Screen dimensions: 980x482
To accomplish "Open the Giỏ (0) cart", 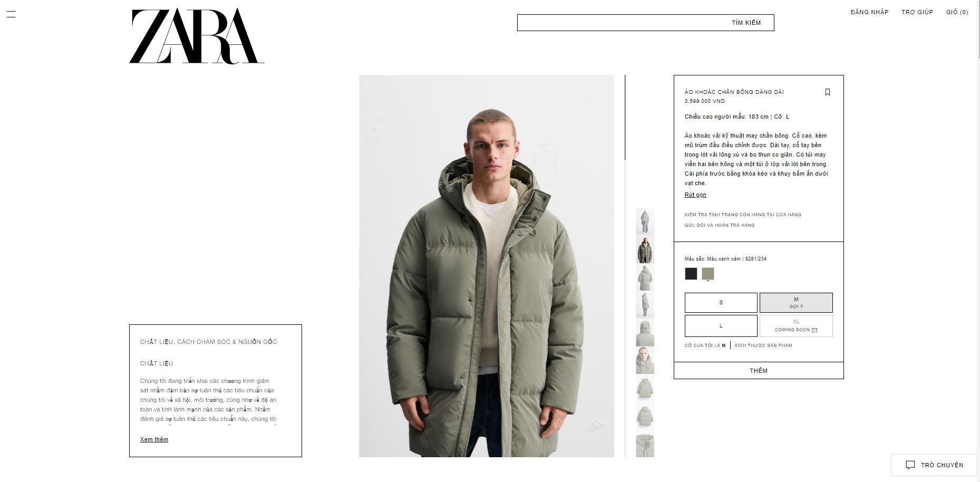I will (957, 12).
